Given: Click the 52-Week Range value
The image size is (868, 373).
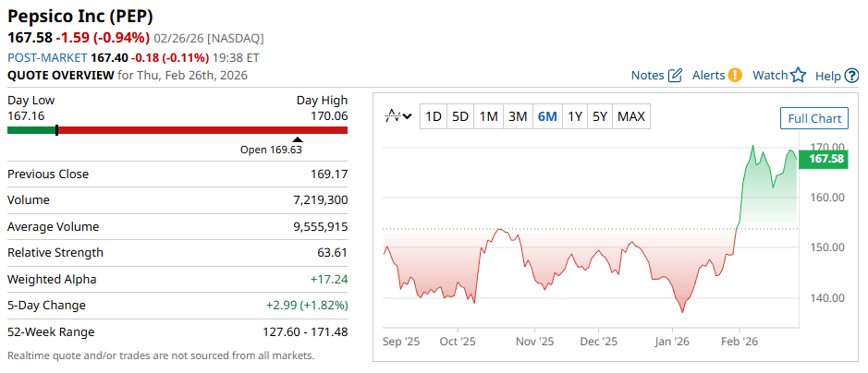Looking at the screenshot, I should coord(305,331).
